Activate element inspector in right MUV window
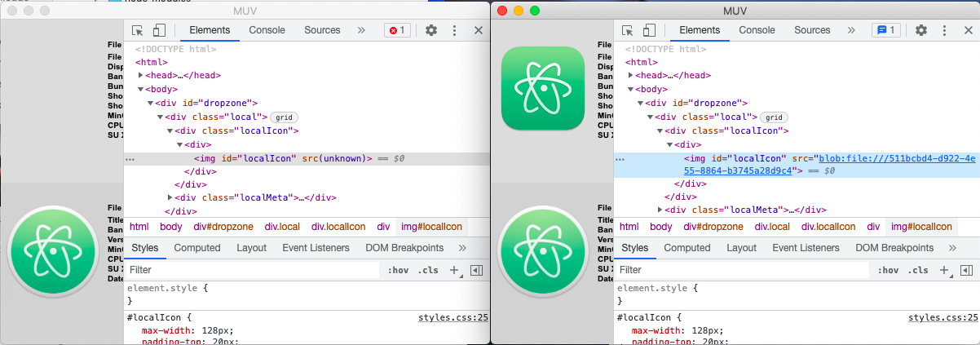Viewport: 980px width, 345px height. click(x=628, y=30)
